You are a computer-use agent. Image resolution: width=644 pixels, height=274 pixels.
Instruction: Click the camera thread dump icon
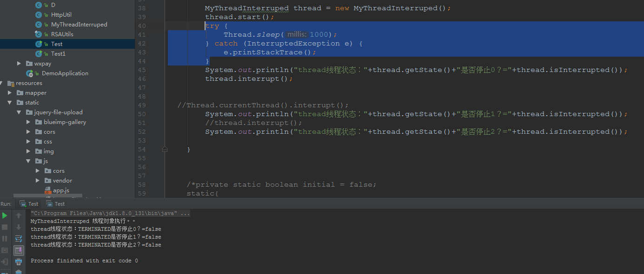[x=5, y=250]
